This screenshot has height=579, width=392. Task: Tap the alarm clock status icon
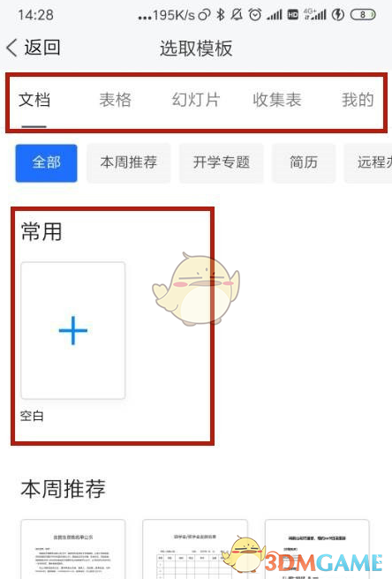[x=255, y=15]
